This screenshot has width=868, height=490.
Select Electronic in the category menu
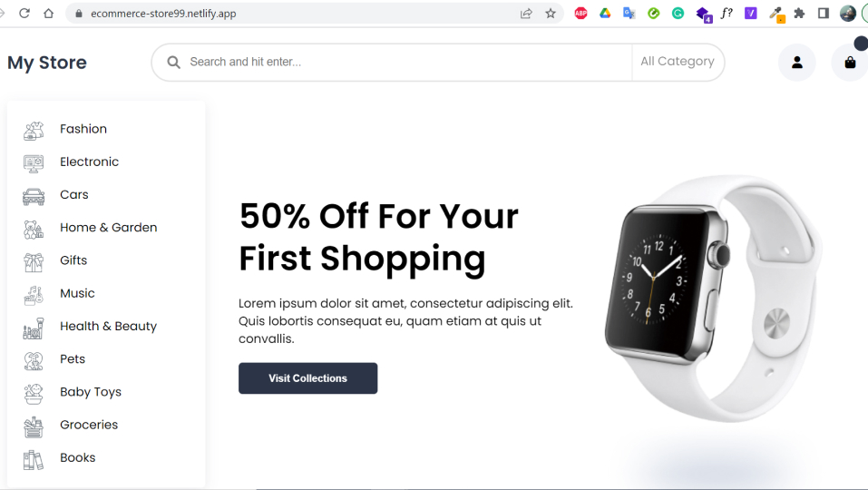pos(89,162)
